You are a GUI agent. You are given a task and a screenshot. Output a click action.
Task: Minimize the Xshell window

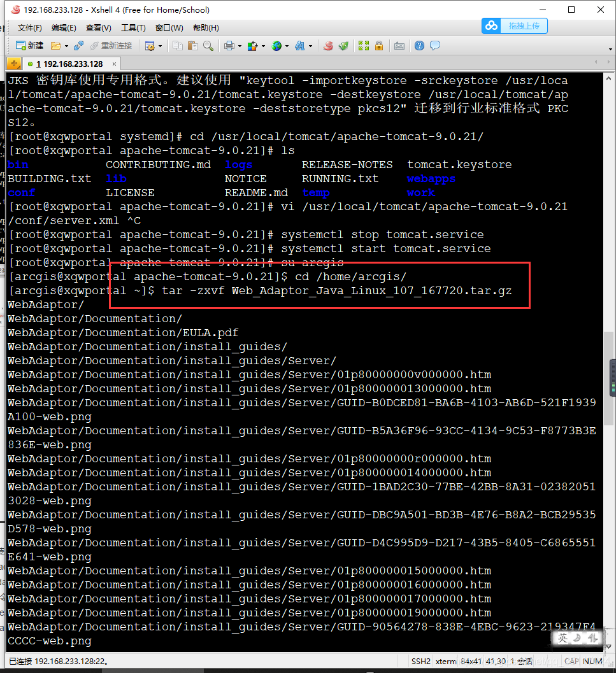tap(543, 10)
